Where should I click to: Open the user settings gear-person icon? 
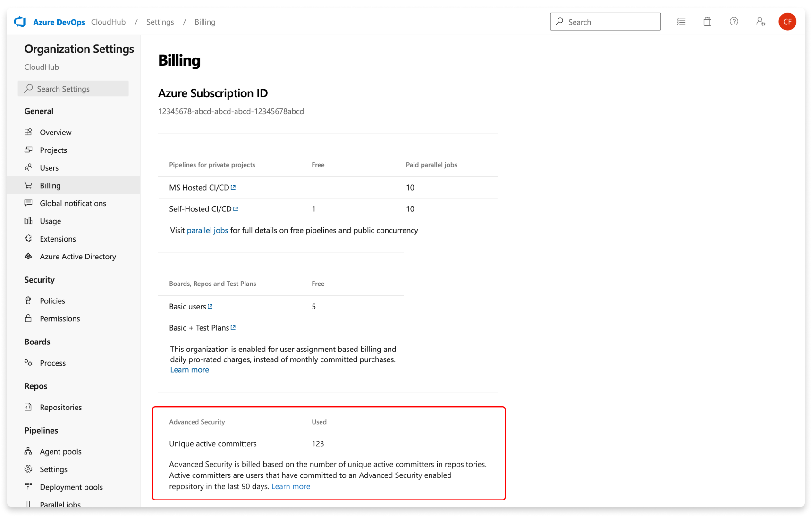tap(761, 21)
